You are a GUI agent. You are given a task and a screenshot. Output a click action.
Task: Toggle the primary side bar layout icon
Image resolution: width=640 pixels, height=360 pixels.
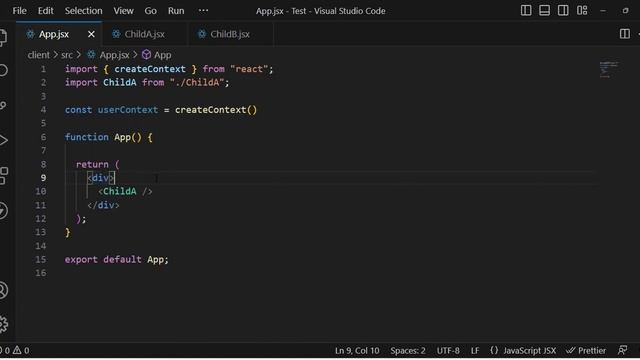526,11
